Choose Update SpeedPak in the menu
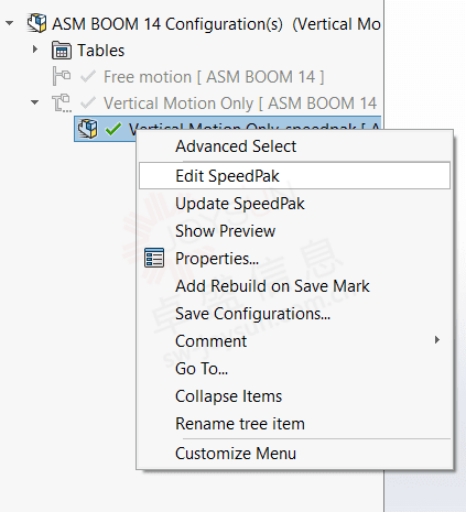Image resolution: width=466 pixels, height=513 pixels. pos(240,203)
